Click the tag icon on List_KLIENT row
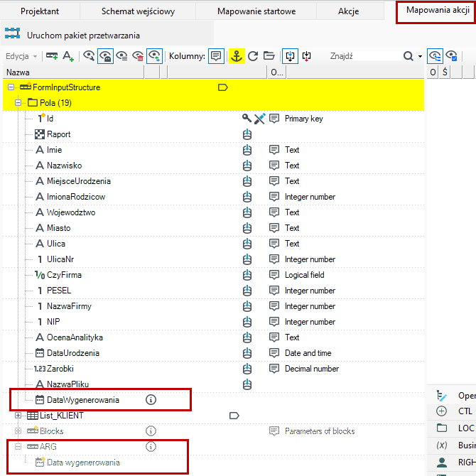Screen dimensions: 476x476 234,416
